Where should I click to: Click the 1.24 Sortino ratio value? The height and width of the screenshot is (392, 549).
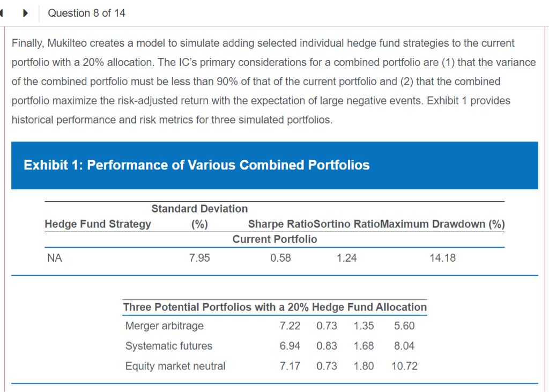click(346, 258)
